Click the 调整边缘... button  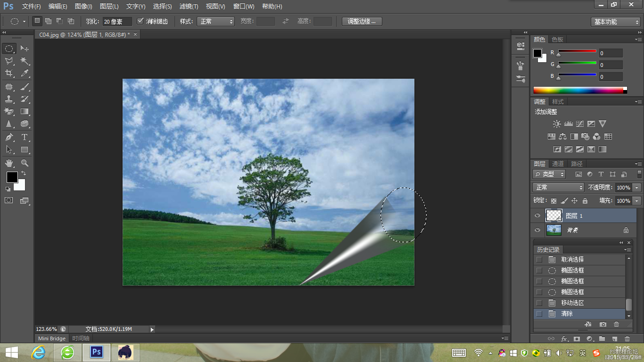click(362, 21)
